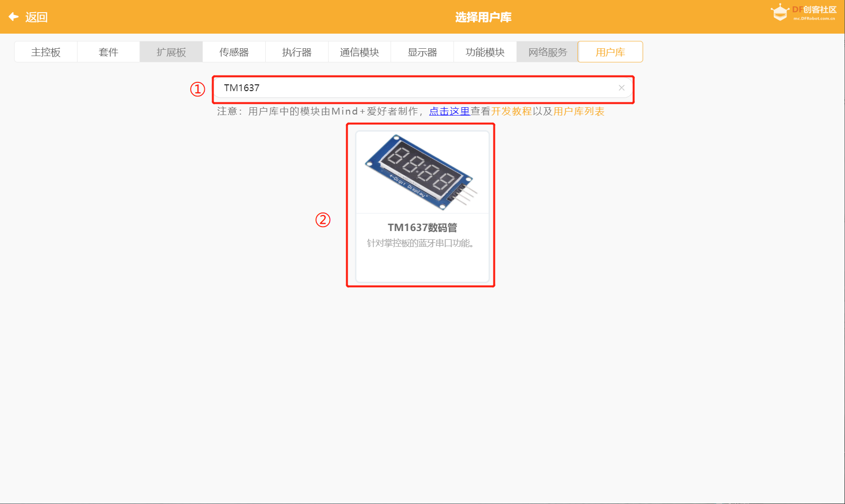
Task: Open the 用户库列表 link
Action: [579, 111]
